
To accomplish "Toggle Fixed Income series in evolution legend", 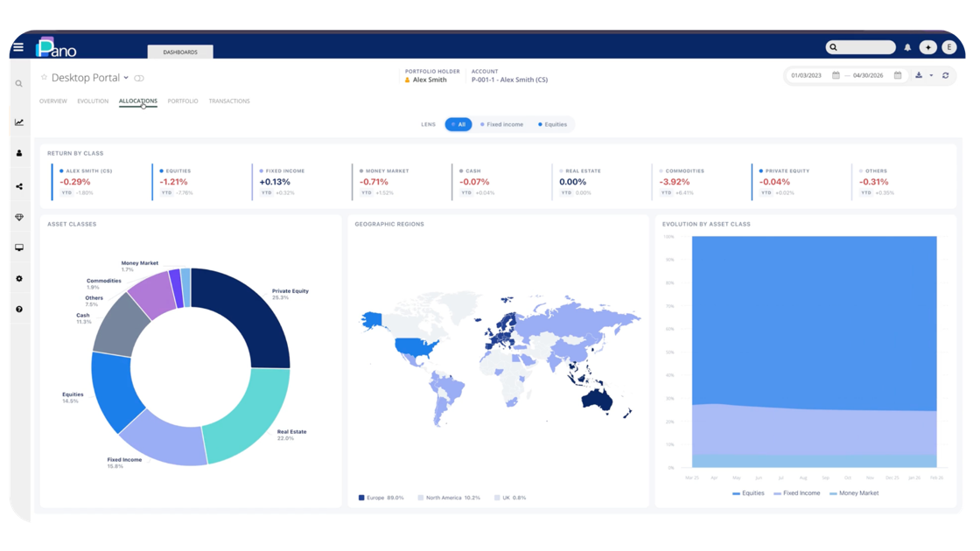I will point(797,493).
